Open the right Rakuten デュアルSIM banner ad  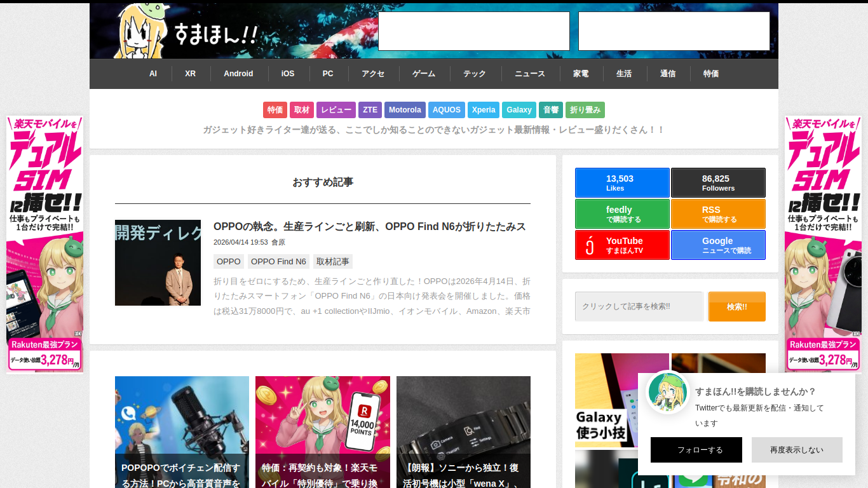point(823,245)
